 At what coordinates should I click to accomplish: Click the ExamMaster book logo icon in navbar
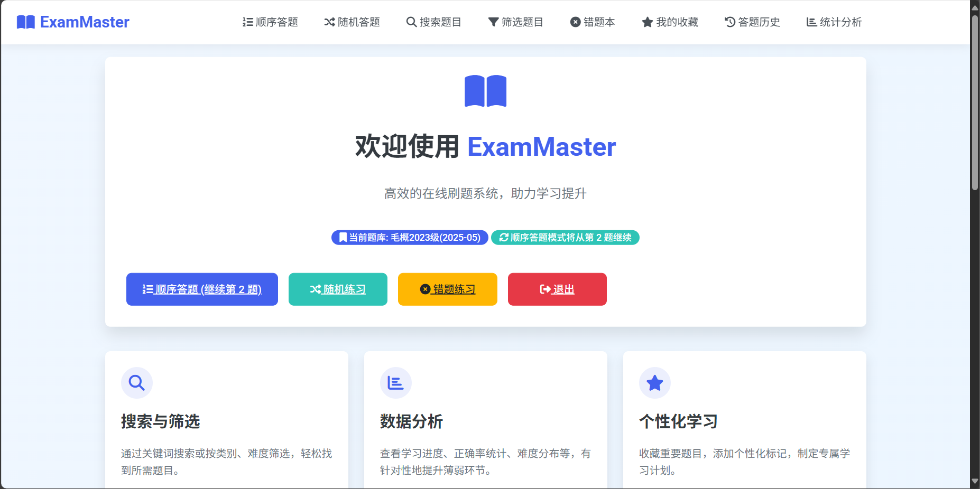(x=26, y=22)
